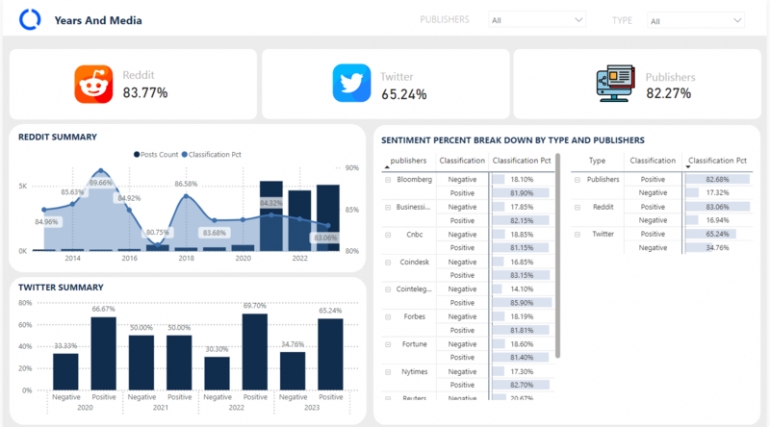This screenshot has height=427, width=770.
Task: Click the Cnbc Negative 18.85% cell
Action: 522,235
